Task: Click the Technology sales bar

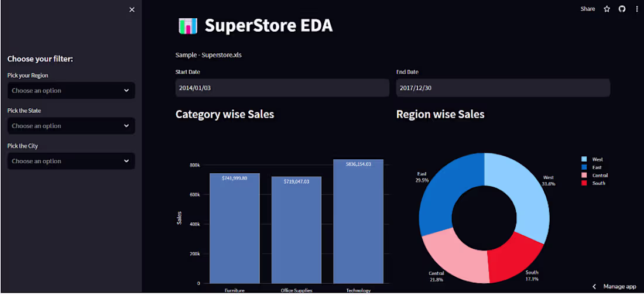Action: click(x=358, y=222)
